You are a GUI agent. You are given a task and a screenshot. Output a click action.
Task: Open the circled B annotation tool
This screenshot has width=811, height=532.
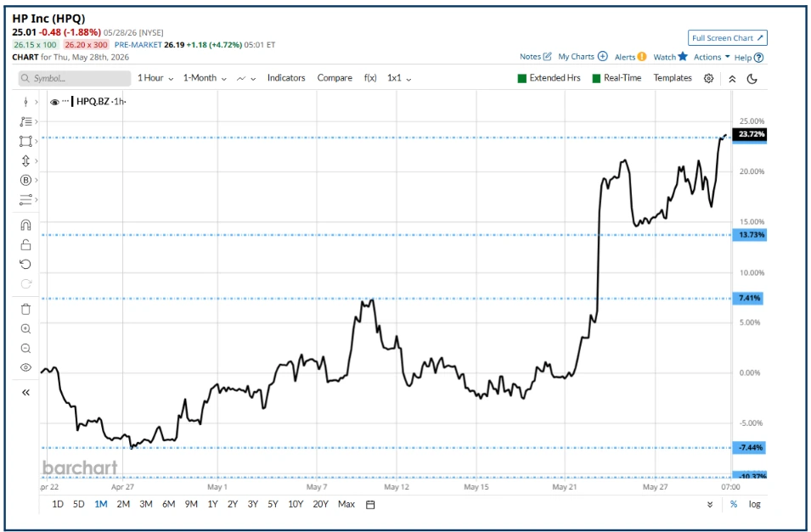[25, 180]
